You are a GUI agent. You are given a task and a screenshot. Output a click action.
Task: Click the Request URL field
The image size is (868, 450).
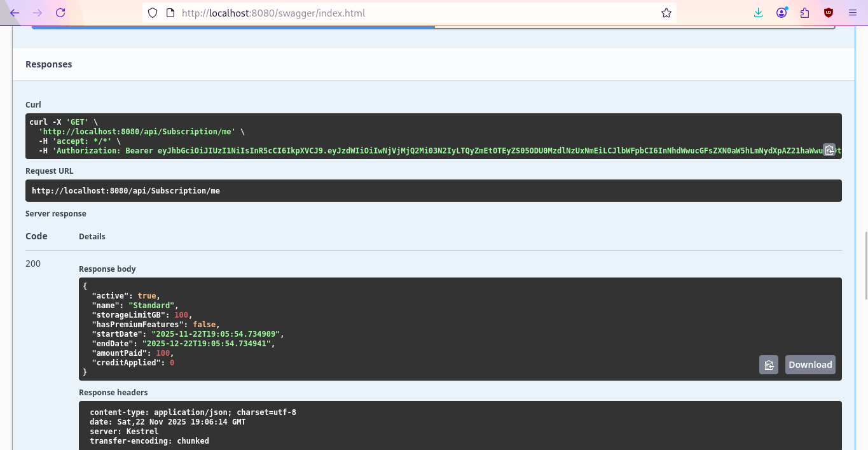[434, 190]
